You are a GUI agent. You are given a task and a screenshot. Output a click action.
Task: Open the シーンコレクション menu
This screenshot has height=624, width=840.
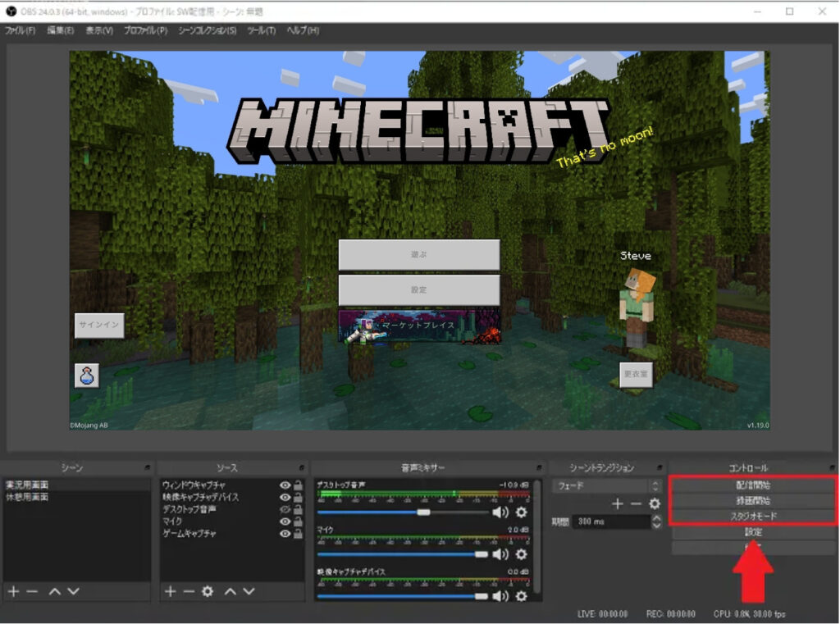click(208, 30)
